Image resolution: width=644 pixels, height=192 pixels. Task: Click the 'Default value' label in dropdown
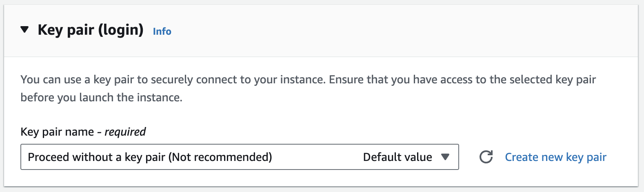397,157
